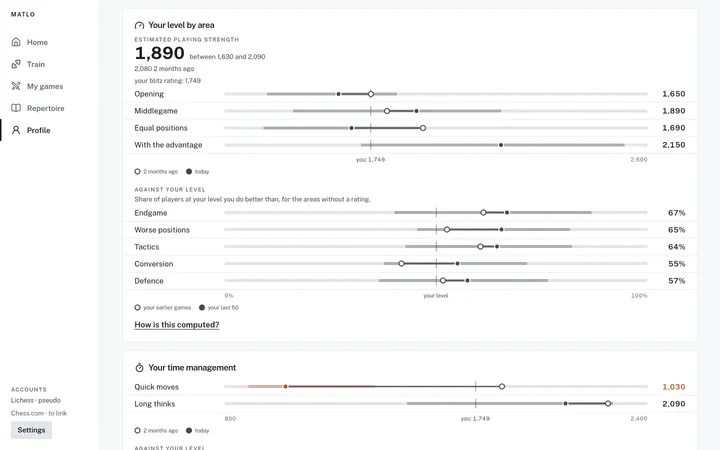Click the crossed swords My games icon

pos(16,86)
